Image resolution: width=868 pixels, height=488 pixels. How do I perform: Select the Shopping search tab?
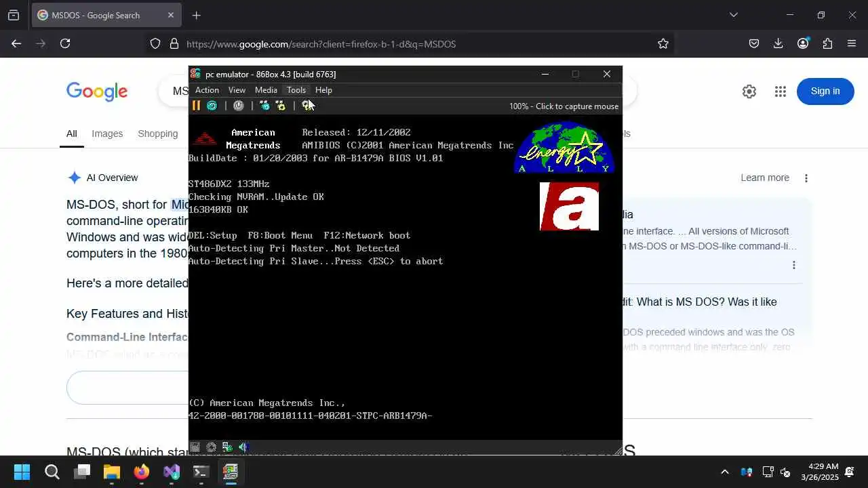pos(158,134)
